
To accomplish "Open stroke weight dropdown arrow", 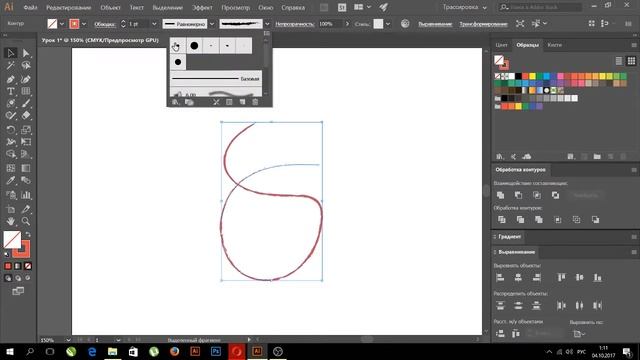I will [x=154, y=24].
